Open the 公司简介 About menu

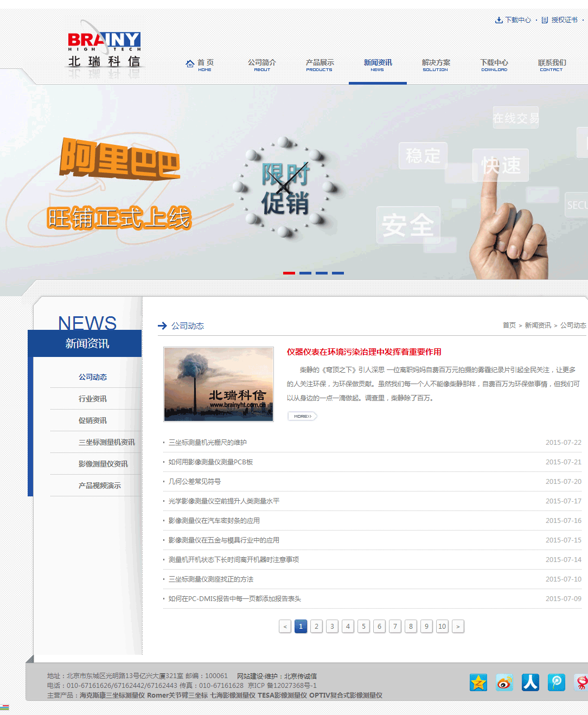(x=262, y=65)
